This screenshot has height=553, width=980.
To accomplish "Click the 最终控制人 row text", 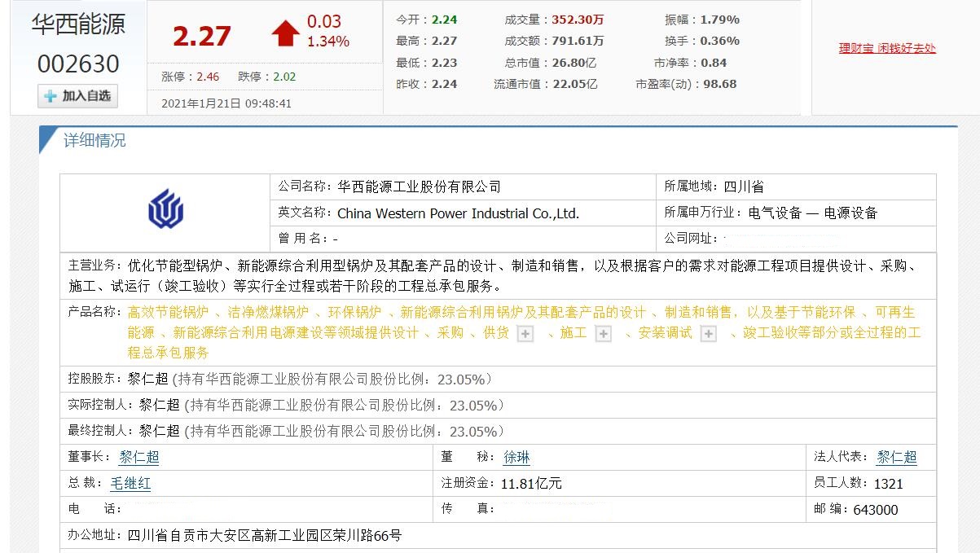I will click(286, 431).
